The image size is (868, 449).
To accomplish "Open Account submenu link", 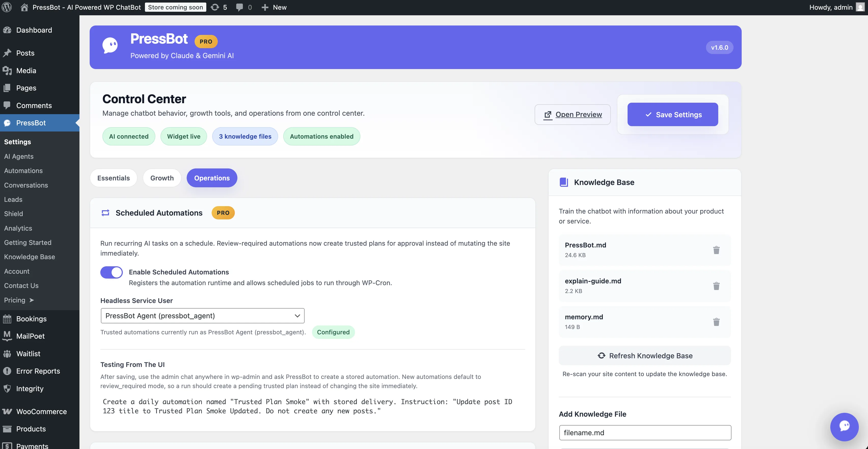I will (17, 271).
